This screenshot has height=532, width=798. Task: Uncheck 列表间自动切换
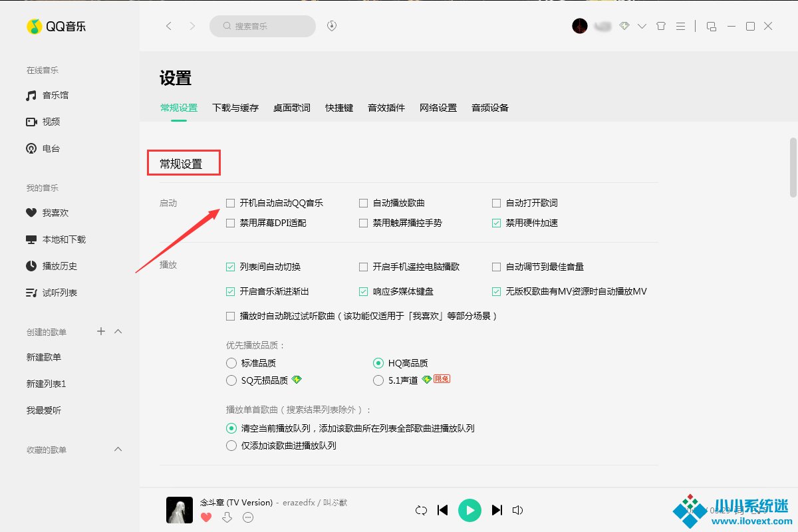click(231, 267)
